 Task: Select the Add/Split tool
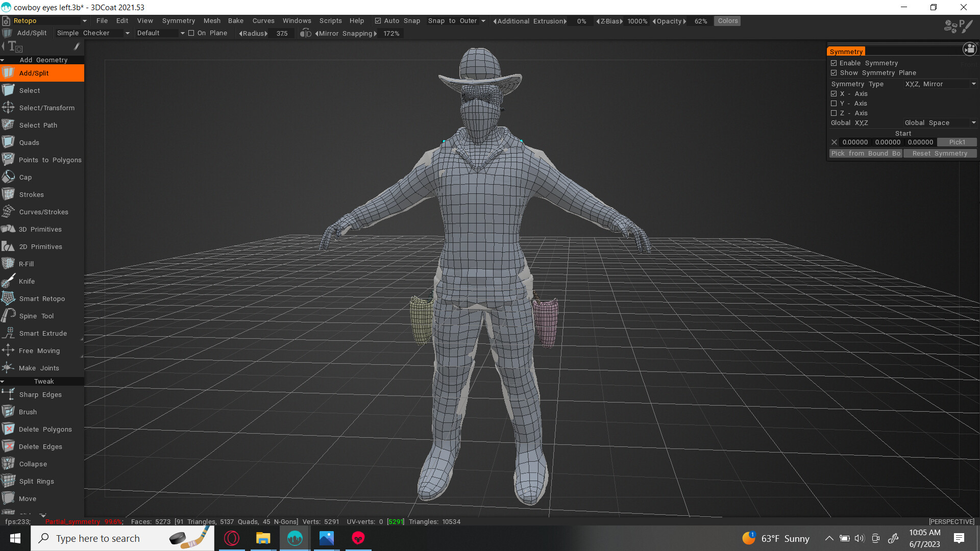pyautogui.click(x=33, y=73)
